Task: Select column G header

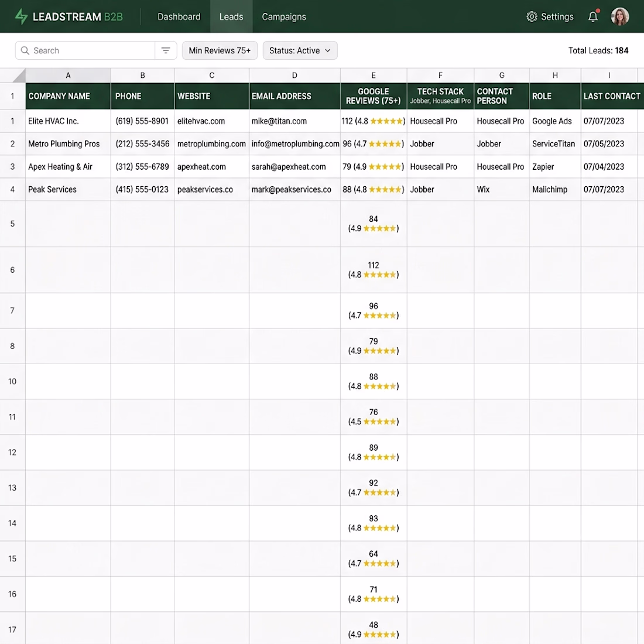Action: 502,76
